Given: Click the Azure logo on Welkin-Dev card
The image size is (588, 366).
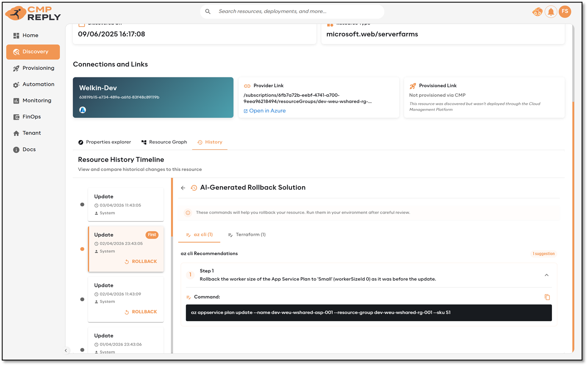Looking at the screenshot, I should pyautogui.click(x=83, y=110).
